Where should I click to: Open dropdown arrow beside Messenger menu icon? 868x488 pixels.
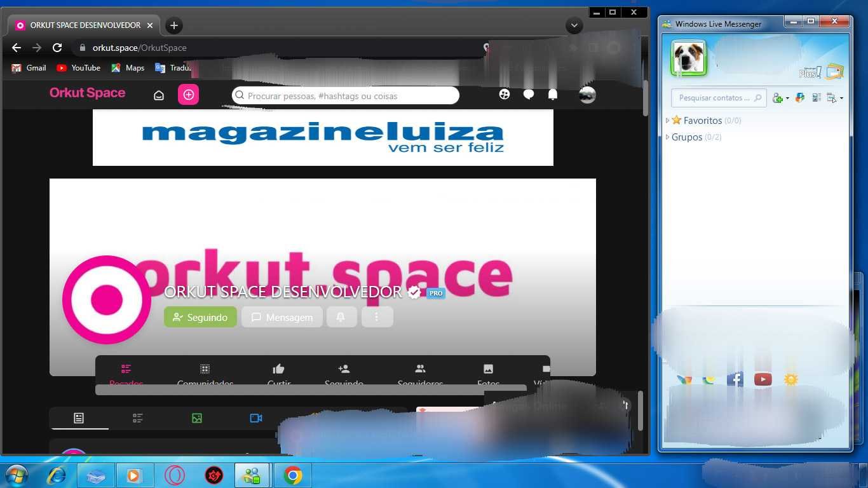coord(841,98)
